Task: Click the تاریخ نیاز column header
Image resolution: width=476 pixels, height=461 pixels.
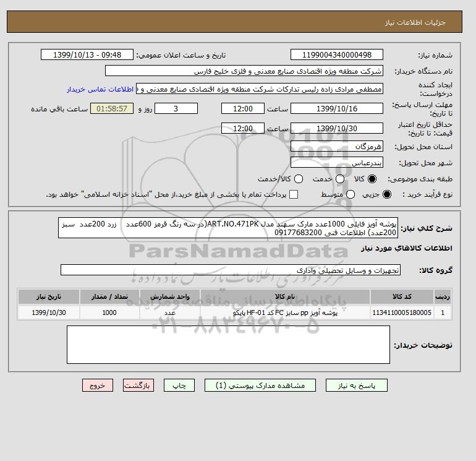Action: [x=49, y=296]
